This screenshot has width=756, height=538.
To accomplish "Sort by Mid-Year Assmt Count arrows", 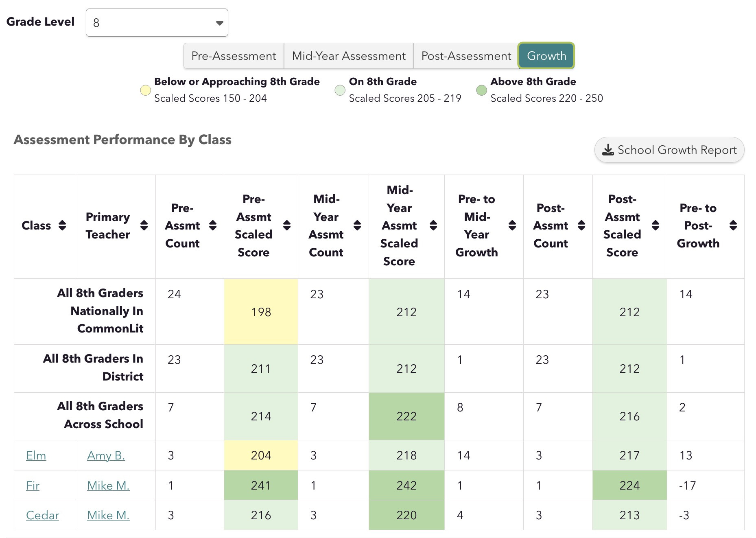I will [x=357, y=225].
